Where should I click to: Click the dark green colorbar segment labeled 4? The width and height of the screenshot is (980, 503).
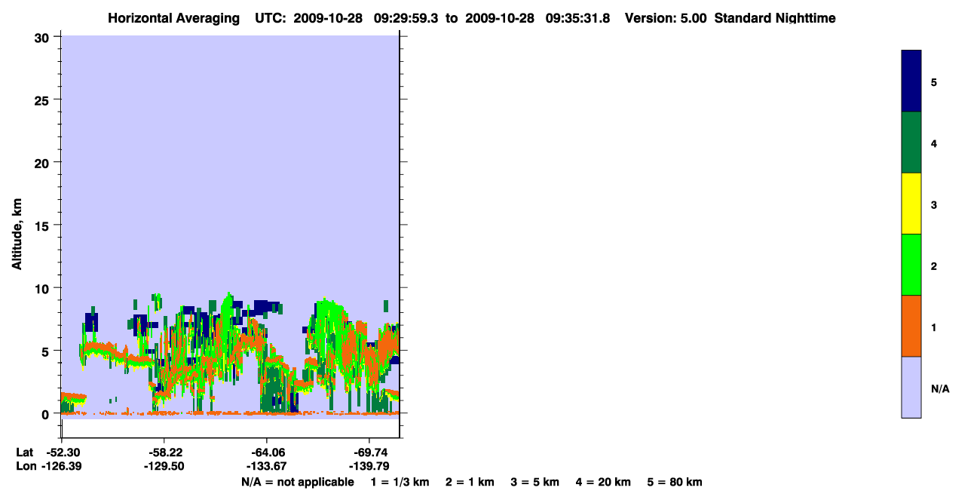[911, 143]
